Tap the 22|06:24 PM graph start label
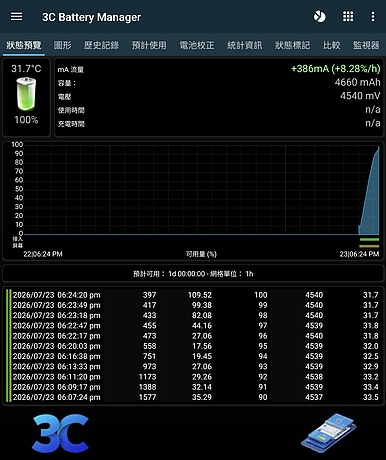The width and height of the screenshot is (386, 460). pyautogui.click(x=43, y=254)
